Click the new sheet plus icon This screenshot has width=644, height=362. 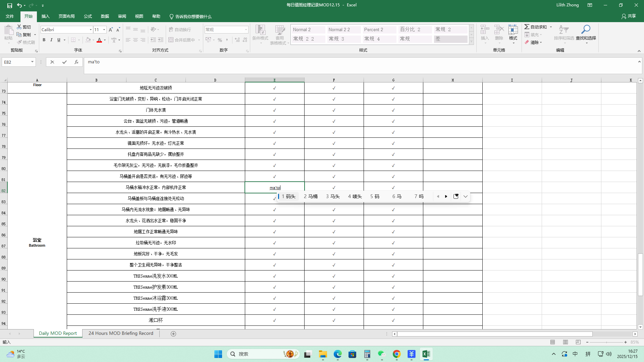(x=173, y=334)
